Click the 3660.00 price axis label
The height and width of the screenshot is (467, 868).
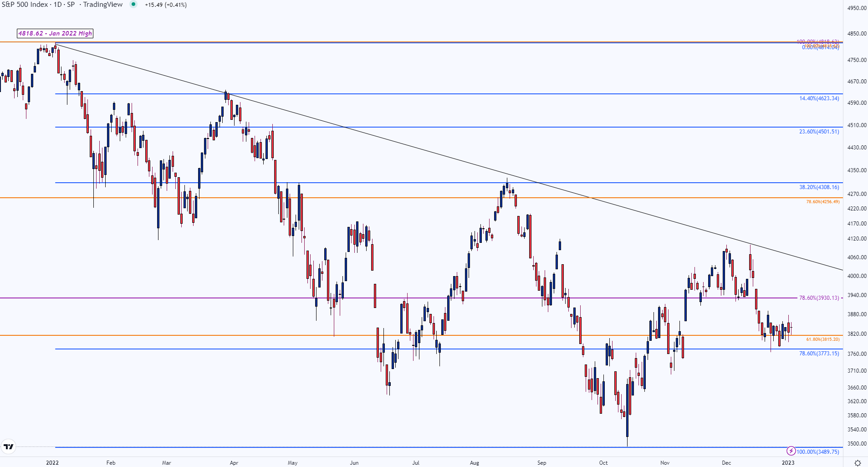[857, 388]
